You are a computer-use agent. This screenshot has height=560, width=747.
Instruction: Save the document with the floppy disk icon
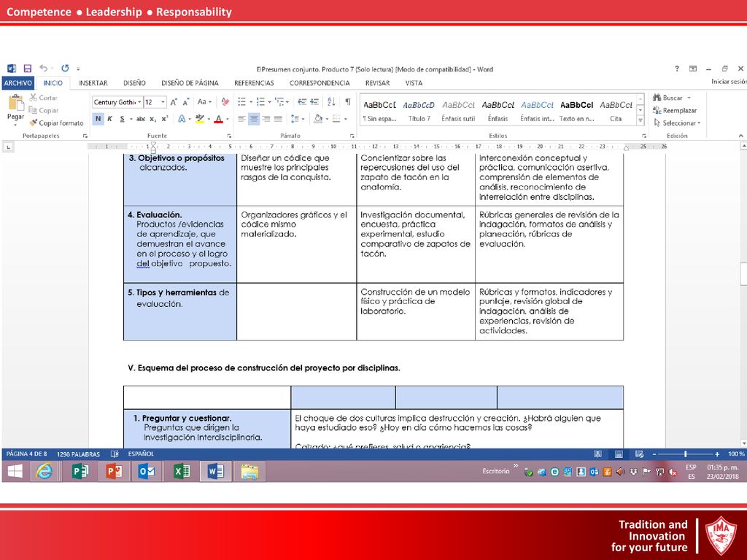click(28, 69)
